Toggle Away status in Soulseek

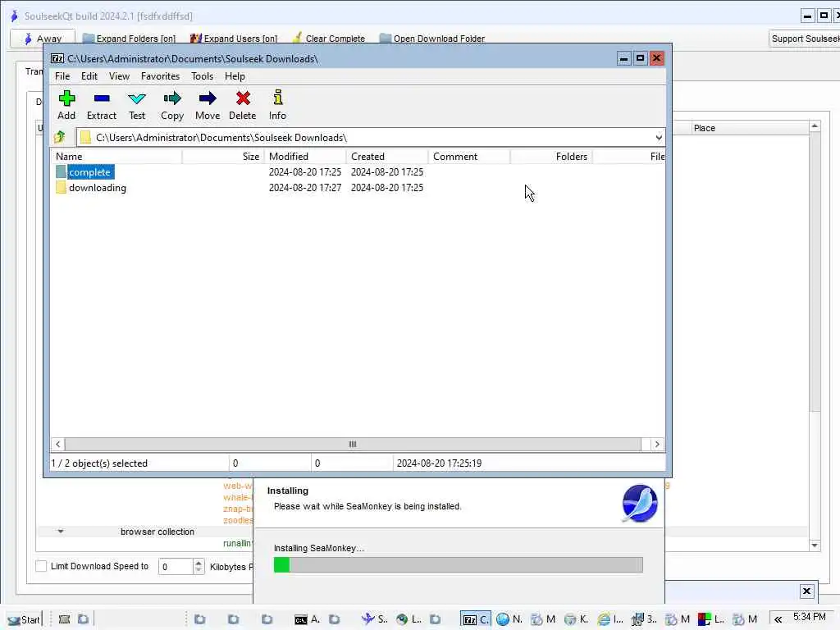(43, 39)
